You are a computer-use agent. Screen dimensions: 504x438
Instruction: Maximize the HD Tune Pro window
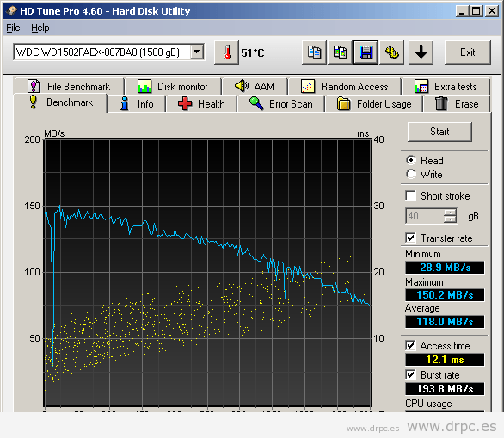pos(476,11)
